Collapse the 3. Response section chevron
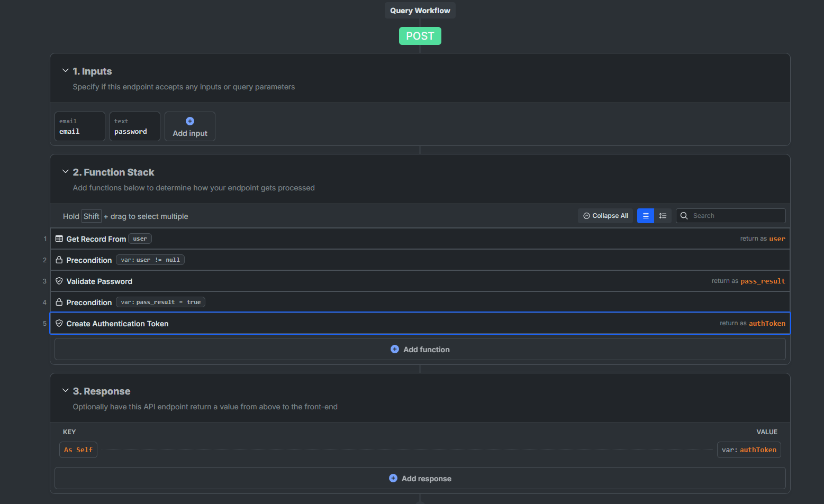Image resolution: width=824 pixels, height=504 pixels. [66, 390]
